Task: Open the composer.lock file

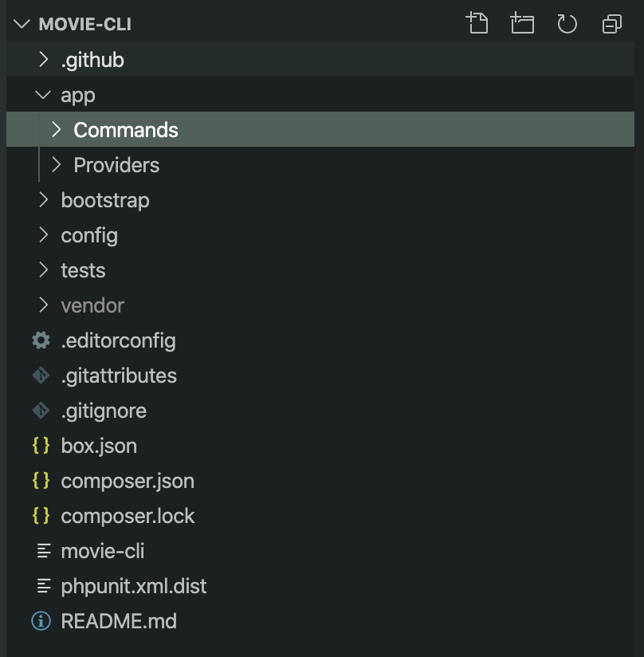Action: coord(128,516)
